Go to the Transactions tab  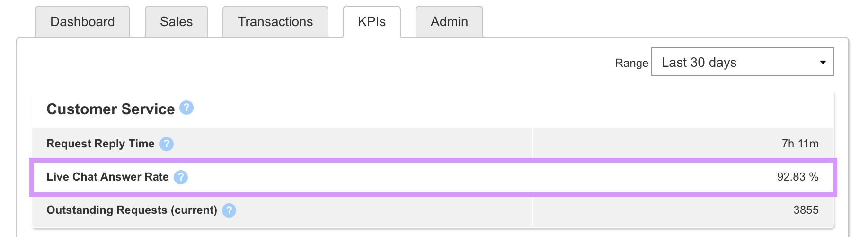coord(275,22)
